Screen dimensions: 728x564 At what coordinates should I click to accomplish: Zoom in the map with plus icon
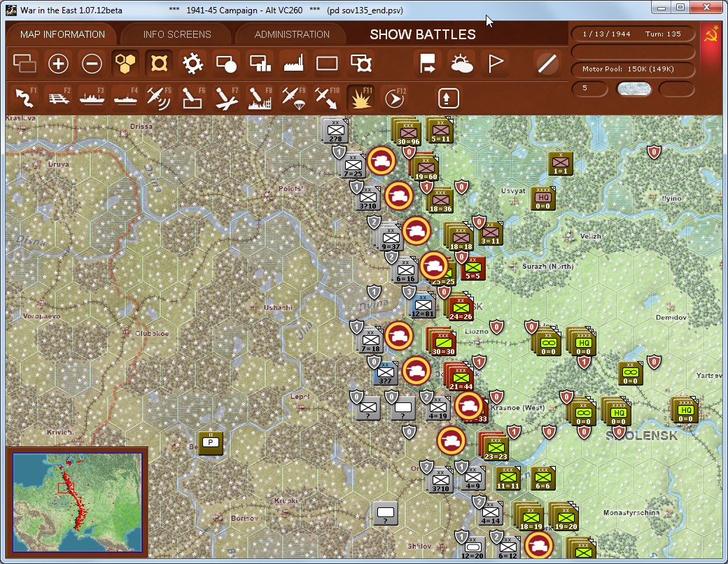(x=58, y=64)
